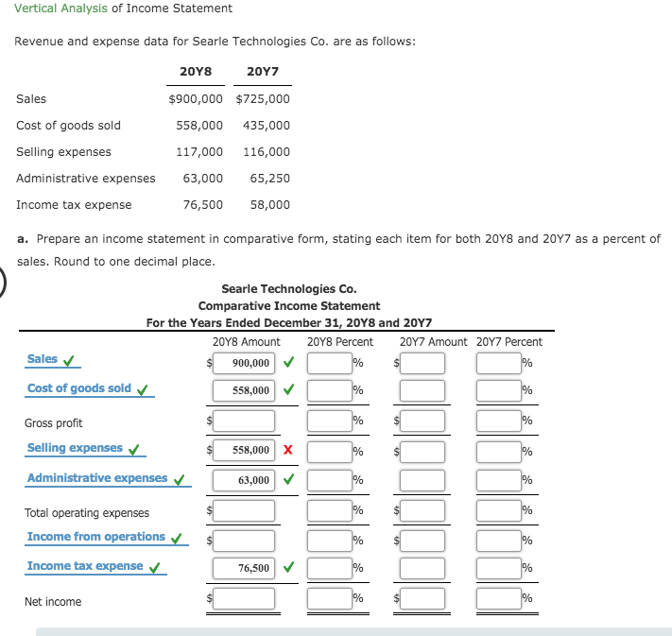Open the Administrative expenses label dropdown
Image resolution: width=672 pixels, height=636 pixels.
click(x=108, y=479)
